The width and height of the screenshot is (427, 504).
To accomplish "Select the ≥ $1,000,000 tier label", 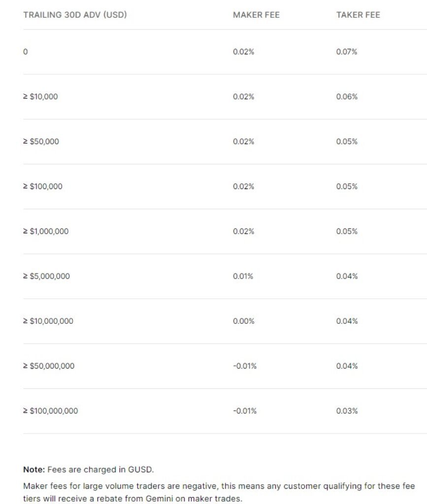I will click(x=46, y=231).
